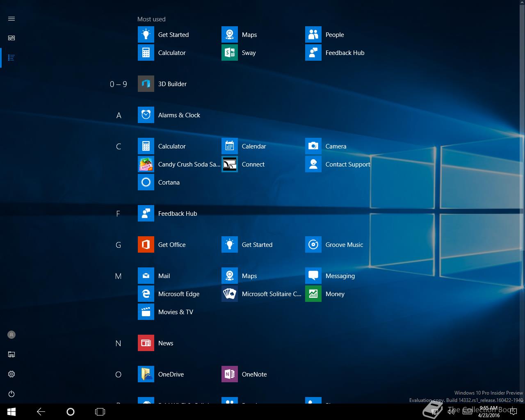Click the letter F group header
This screenshot has width=525, height=420.
[x=118, y=214]
